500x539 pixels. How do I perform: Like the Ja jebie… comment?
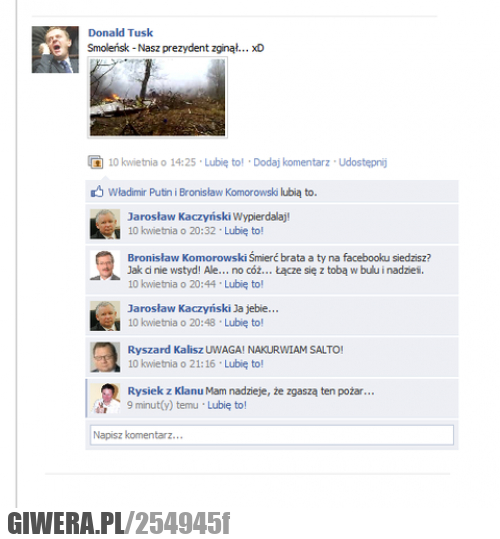coord(244,323)
